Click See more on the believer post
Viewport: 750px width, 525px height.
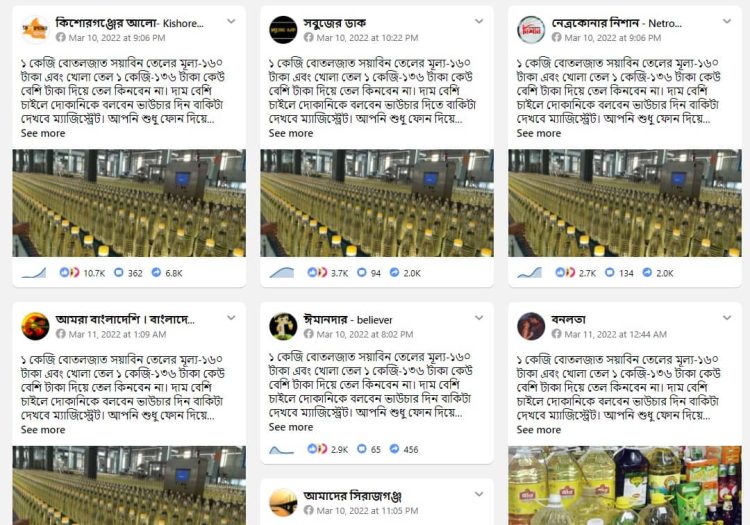[x=291, y=427]
